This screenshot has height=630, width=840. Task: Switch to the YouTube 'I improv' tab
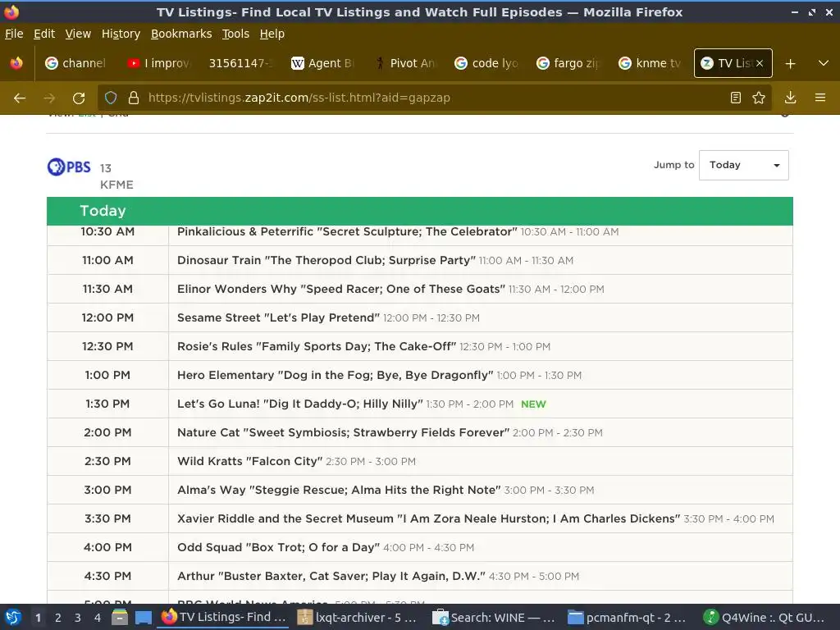click(158, 63)
